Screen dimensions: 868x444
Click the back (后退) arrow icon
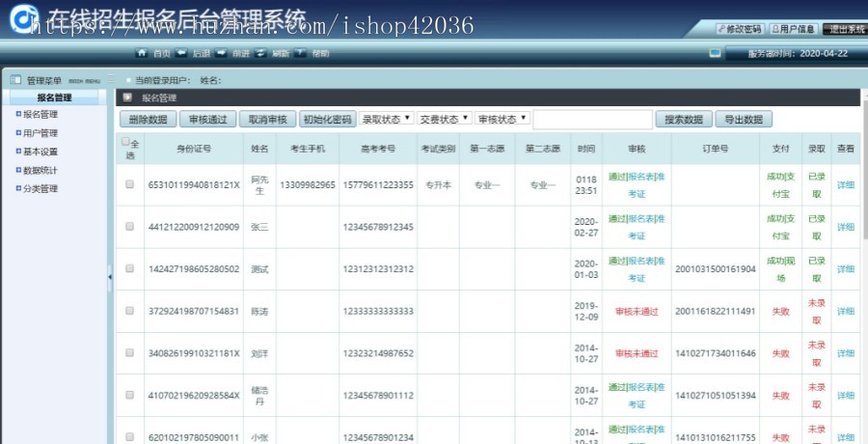180,53
